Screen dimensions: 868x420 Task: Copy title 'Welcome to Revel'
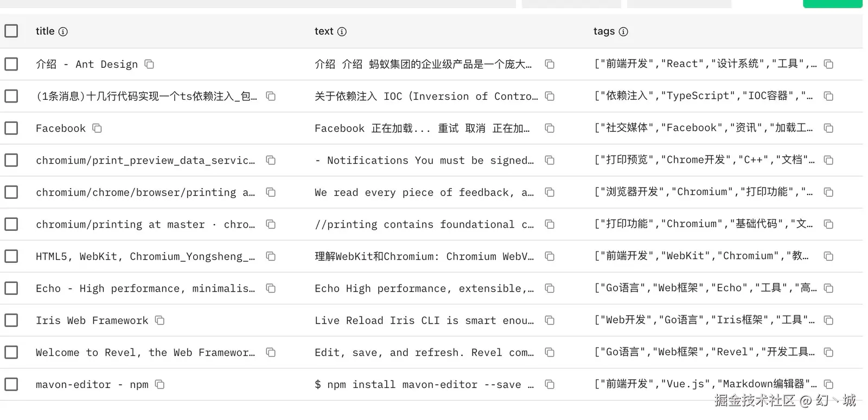[271, 352]
